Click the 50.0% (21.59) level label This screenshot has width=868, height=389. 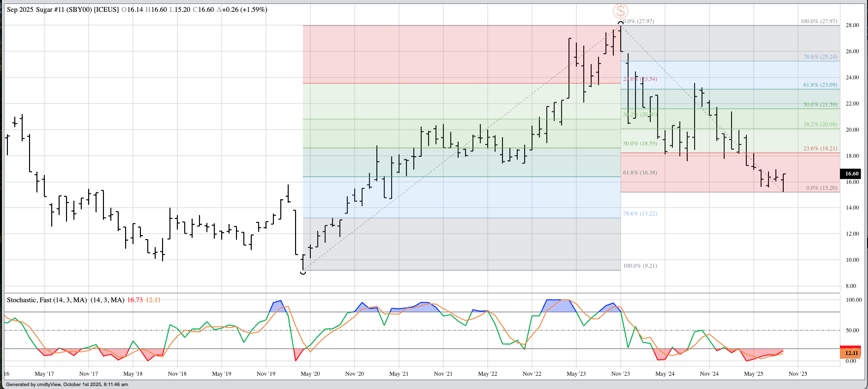point(820,105)
